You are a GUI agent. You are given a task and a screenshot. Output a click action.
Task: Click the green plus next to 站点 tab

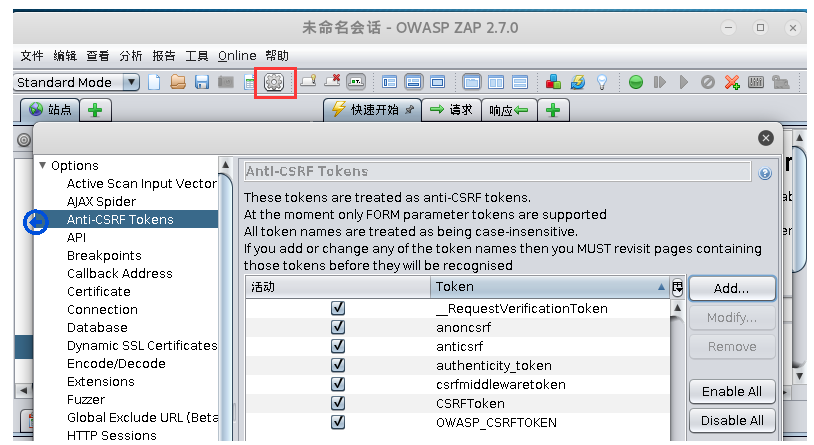(x=95, y=110)
